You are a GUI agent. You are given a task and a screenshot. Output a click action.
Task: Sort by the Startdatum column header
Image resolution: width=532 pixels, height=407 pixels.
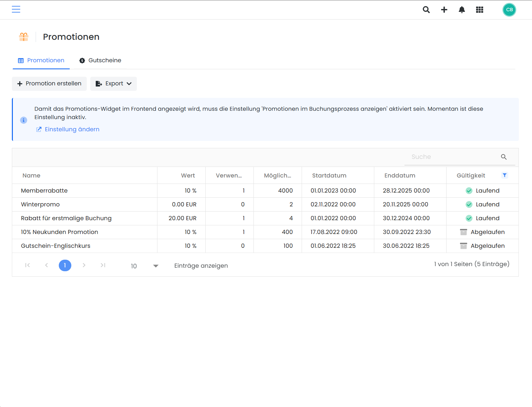point(329,176)
